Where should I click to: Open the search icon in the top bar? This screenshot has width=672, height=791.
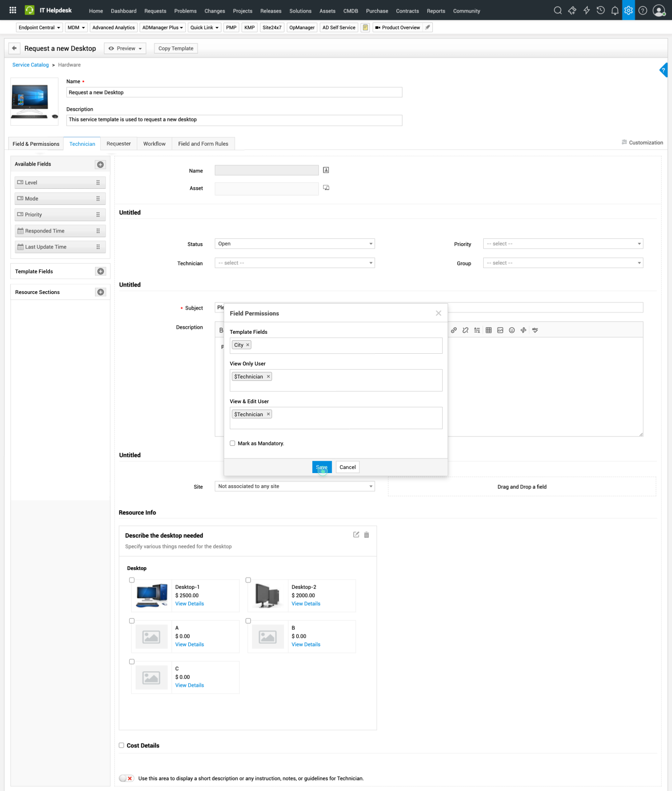[x=557, y=11]
